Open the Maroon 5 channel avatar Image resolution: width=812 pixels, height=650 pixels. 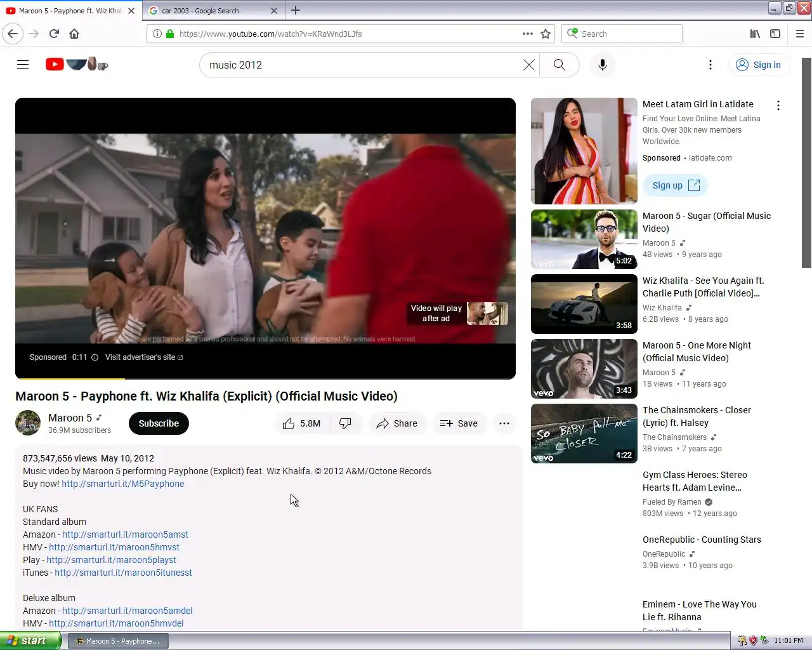[x=28, y=423]
